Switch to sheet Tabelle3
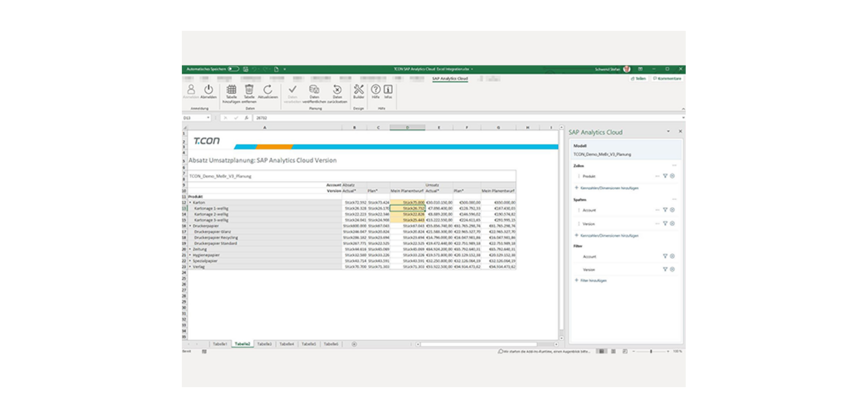Screen dimensions: 868x408 click(x=264, y=344)
